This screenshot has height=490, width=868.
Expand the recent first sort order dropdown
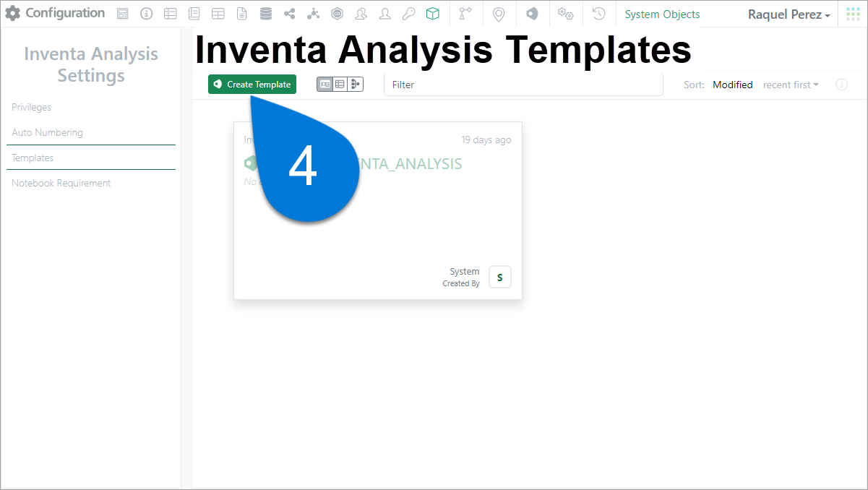coord(791,85)
